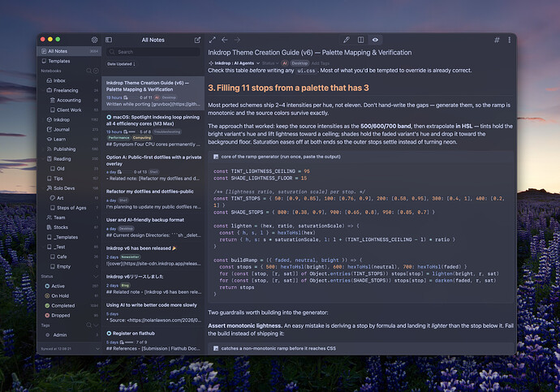
Task: Open the Art sub-notebook
Action: pos(69,198)
